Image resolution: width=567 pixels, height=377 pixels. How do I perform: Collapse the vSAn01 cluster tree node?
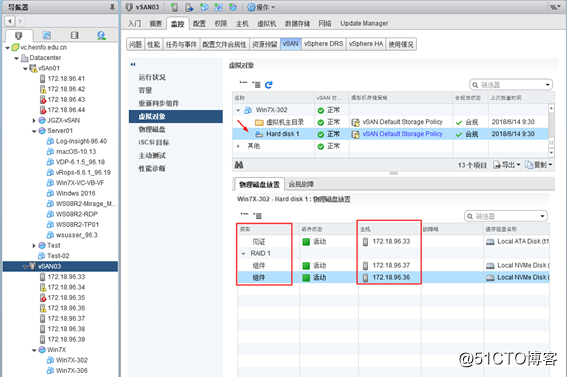(25, 68)
